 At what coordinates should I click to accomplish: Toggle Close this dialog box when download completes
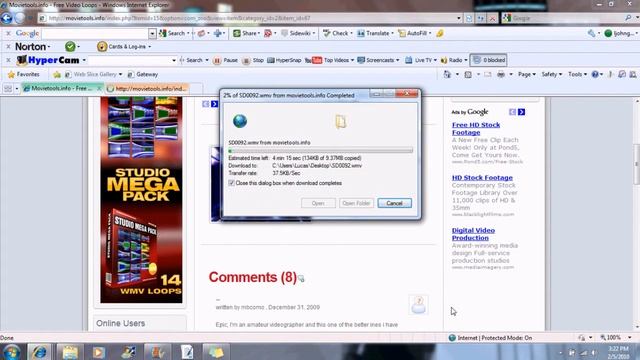pos(232,183)
